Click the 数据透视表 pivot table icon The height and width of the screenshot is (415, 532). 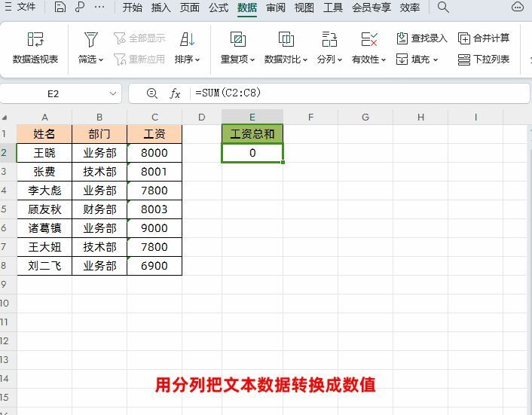(x=35, y=39)
